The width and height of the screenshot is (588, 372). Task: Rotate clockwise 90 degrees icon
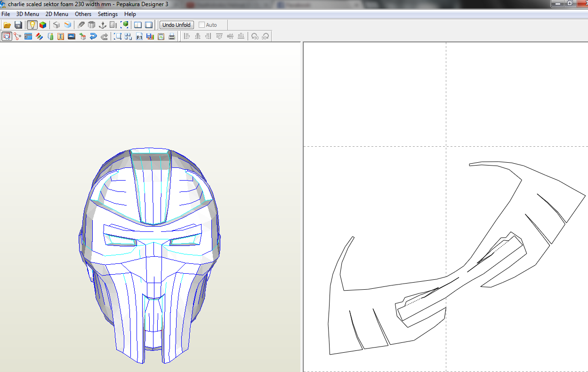[266, 36]
